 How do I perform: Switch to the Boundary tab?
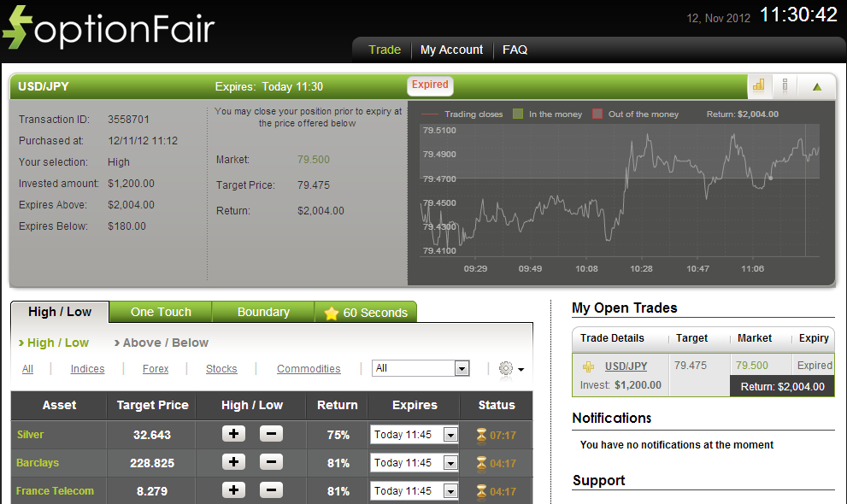click(x=263, y=312)
